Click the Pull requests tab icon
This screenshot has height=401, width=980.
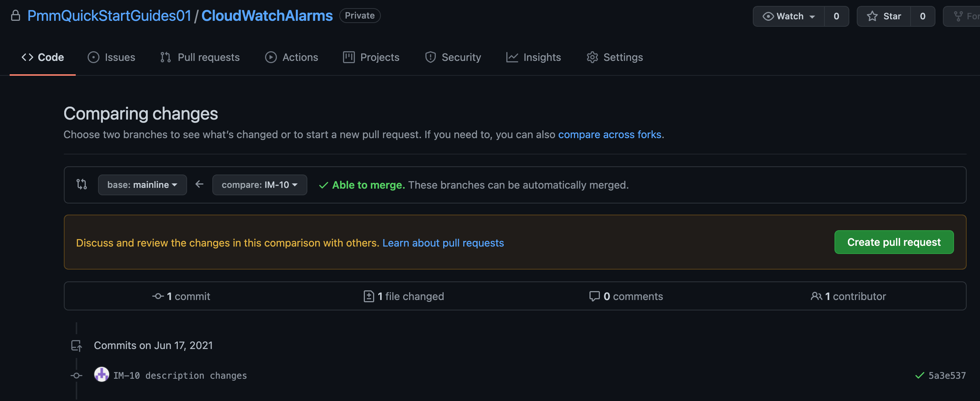pyautogui.click(x=165, y=57)
